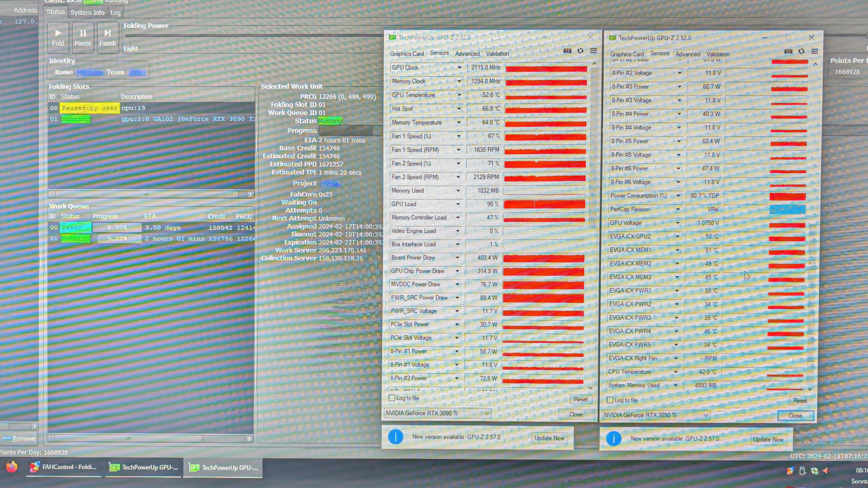Click the Finish button in FAHControl

(x=108, y=38)
